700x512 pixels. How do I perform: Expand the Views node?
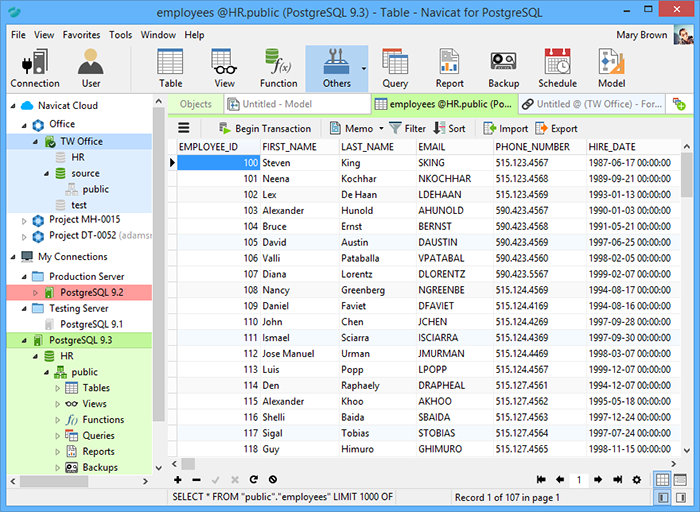point(57,404)
